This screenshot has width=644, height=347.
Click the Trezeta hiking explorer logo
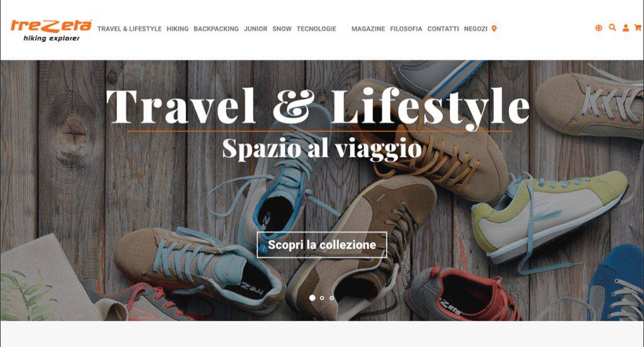coord(51,30)
